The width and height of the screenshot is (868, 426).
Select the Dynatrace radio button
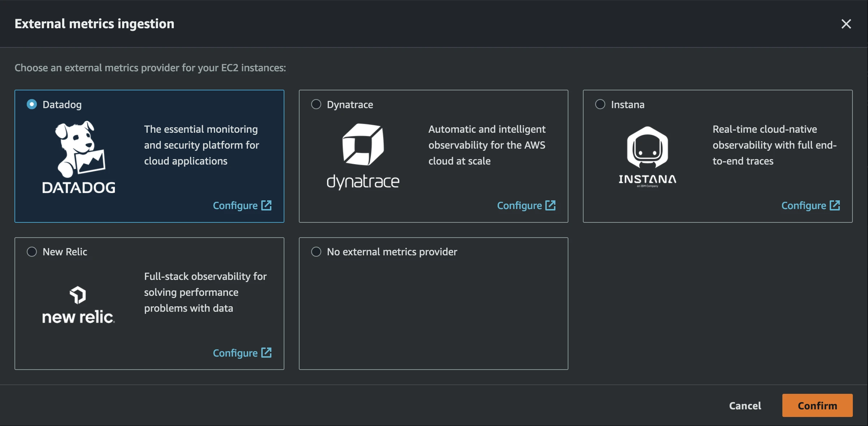pyautogui.click(x=316, y=105)
